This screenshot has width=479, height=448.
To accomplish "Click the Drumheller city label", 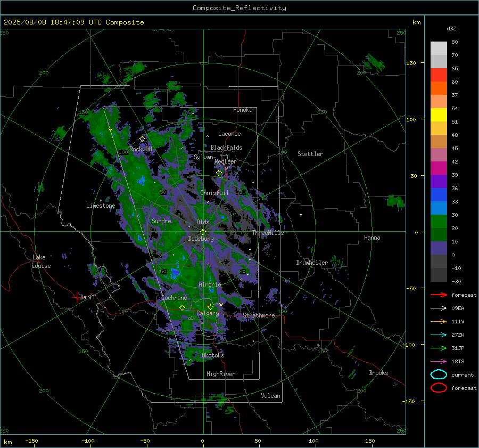I will 312,263.
